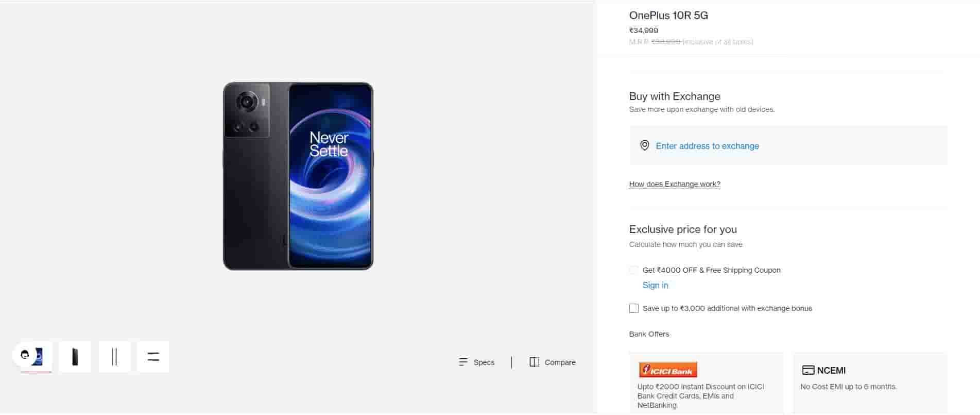View the top and bottom edges thumbnail
Viewport: 980px width, 415px height.
click(153, 356)
